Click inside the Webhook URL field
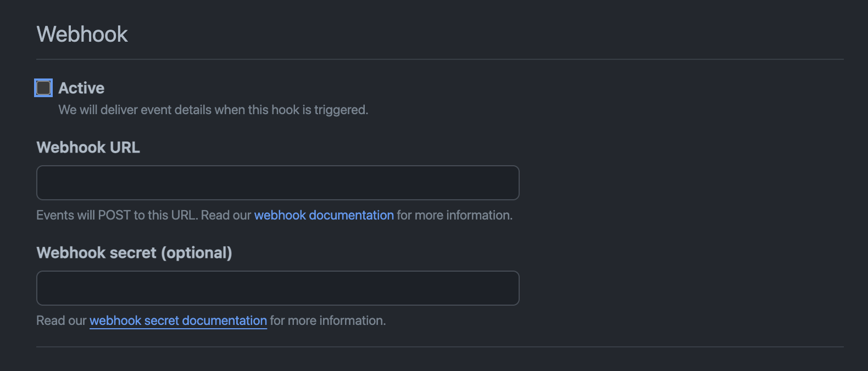This screenshot has height=371, width=868. coord(277,183)
